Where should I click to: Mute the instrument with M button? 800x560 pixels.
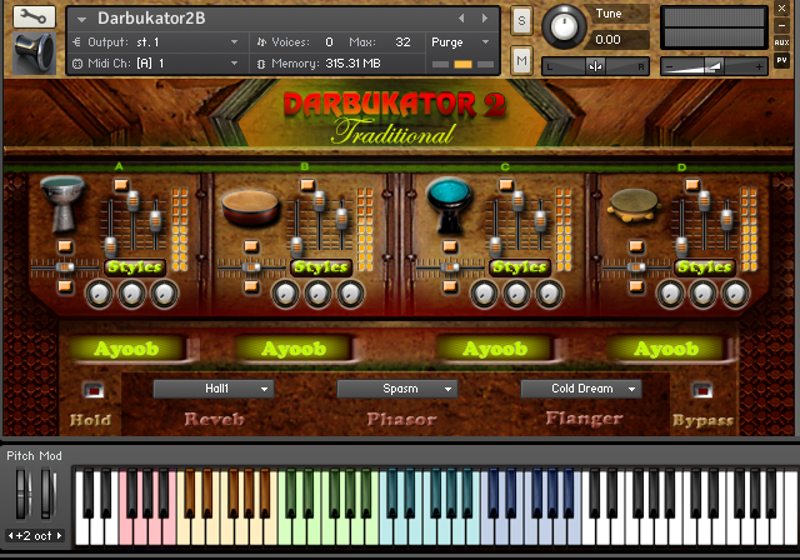[x=521, y=61]
